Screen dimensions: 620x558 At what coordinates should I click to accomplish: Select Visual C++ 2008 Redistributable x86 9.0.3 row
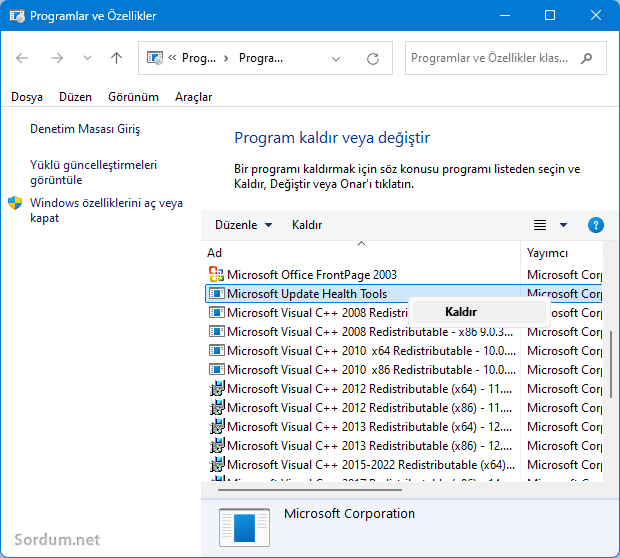coord(404,331)
